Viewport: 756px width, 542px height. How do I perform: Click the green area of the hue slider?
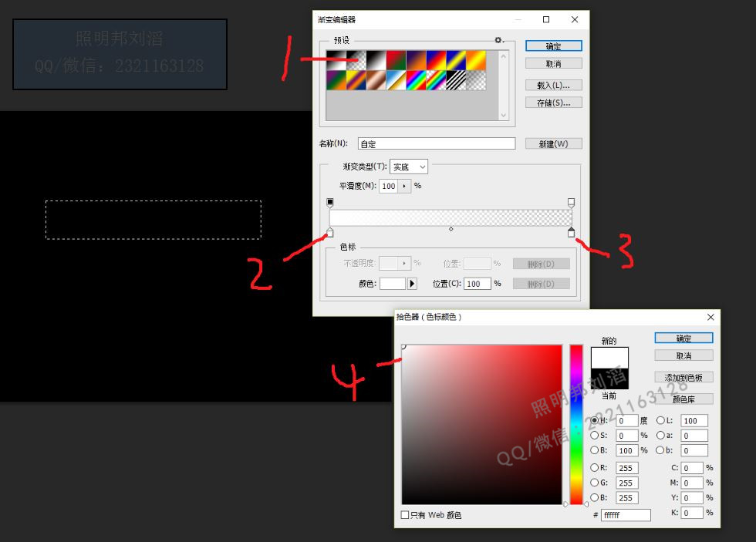576,451
